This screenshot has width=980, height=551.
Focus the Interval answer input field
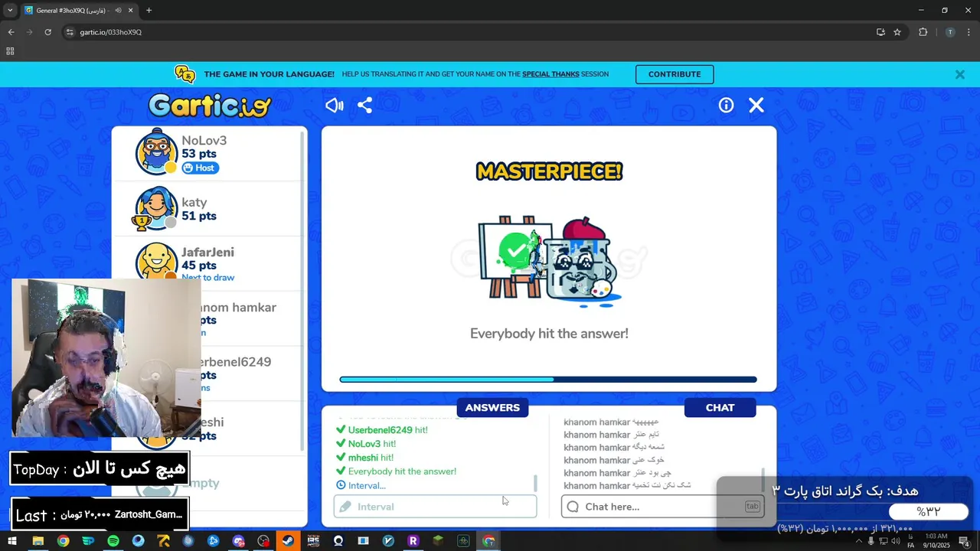[435, 507]
